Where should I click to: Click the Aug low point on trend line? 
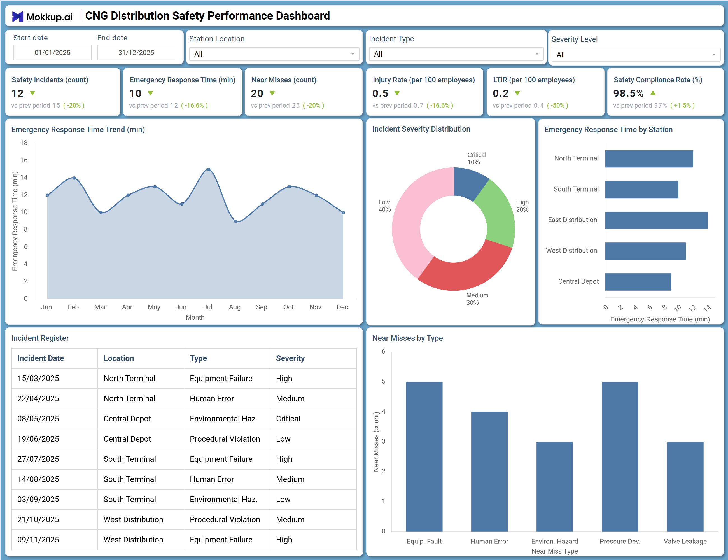pos(235,221)
